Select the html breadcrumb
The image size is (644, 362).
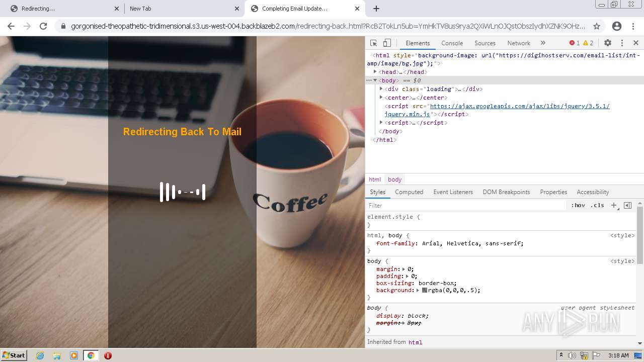[x=375, y=179]
